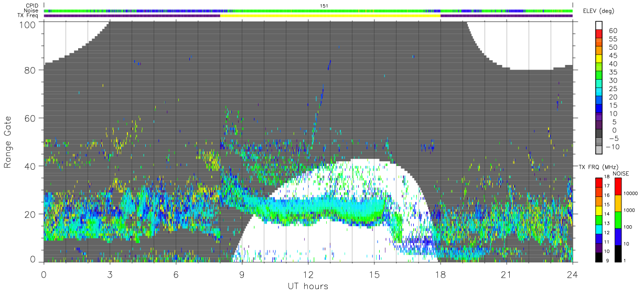Viewport: 644px width, 297px height.
Task: Click the NOISE colorbar title
Action: (621, 173)
